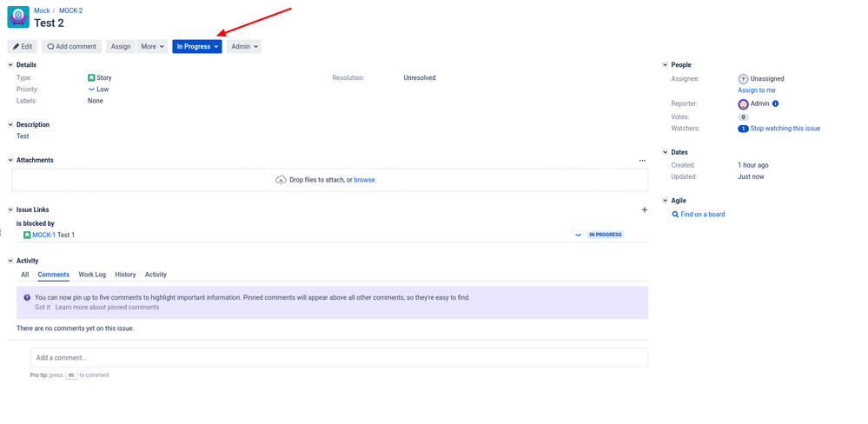This screenshot has width=868, height=424.
Task: Click the Admin reporter avatar
Action: [x=744, y=104]
